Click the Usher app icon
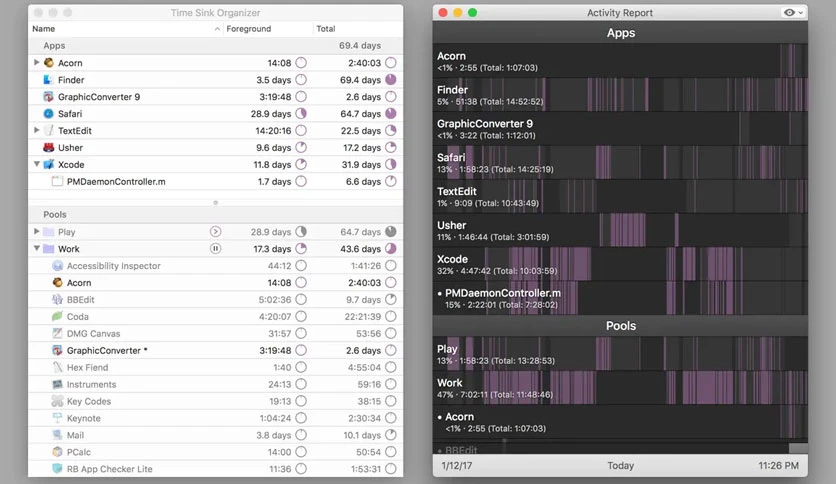This screenshot has width=836, height=484. point(49,148)
